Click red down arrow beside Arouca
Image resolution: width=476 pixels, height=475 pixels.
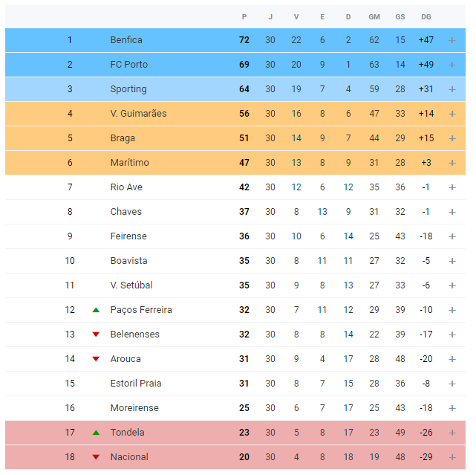point(96,359)
